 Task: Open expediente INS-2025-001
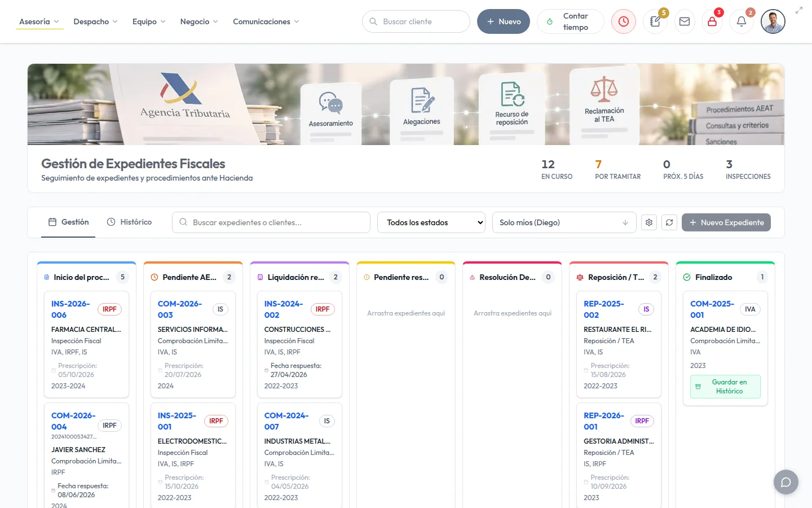coord(177,421)
